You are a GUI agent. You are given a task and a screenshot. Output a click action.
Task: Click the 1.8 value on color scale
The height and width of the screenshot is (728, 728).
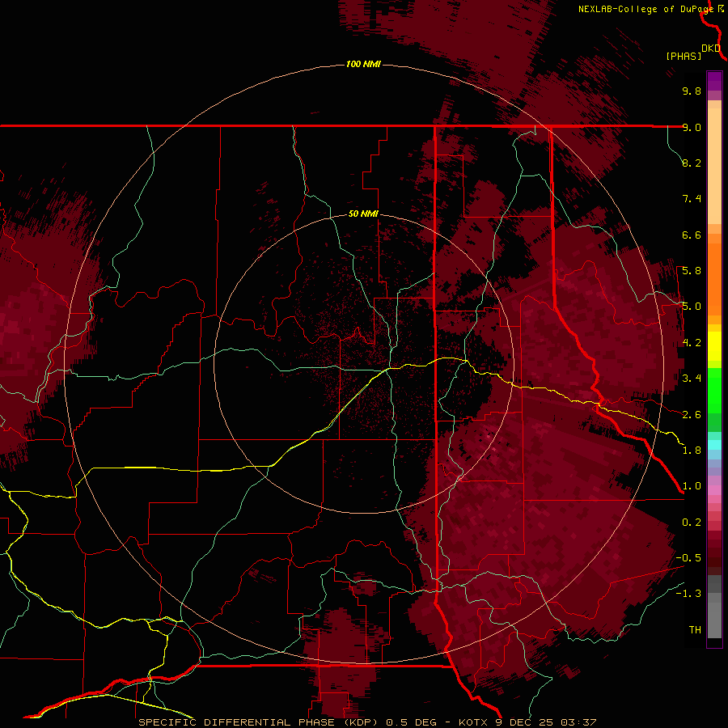coord(692,451)
